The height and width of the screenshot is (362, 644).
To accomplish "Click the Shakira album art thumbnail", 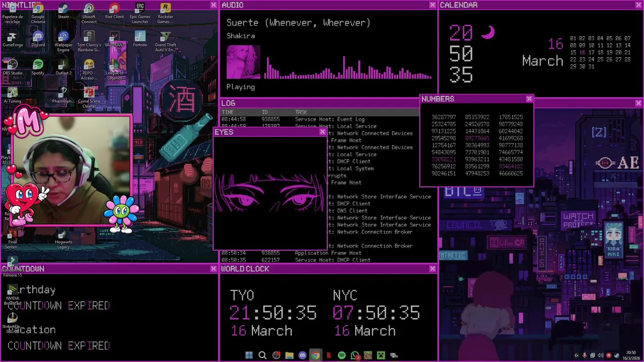I will (244, 62).
